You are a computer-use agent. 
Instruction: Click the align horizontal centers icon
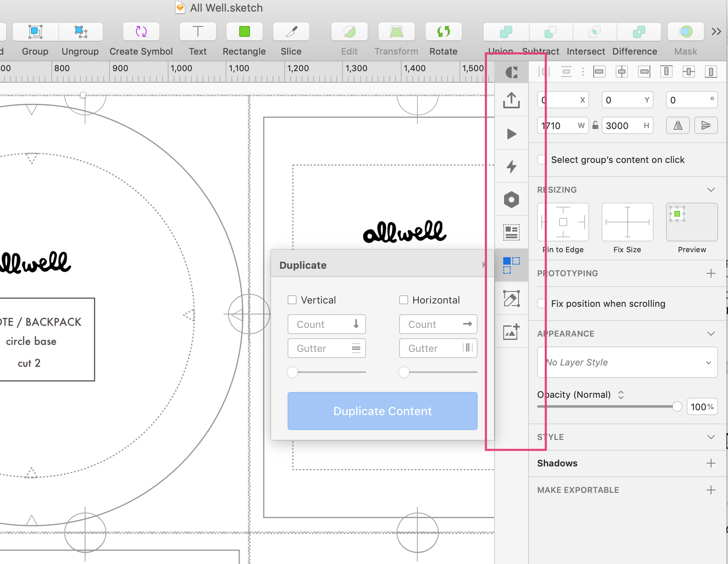(x=622, y=72)
